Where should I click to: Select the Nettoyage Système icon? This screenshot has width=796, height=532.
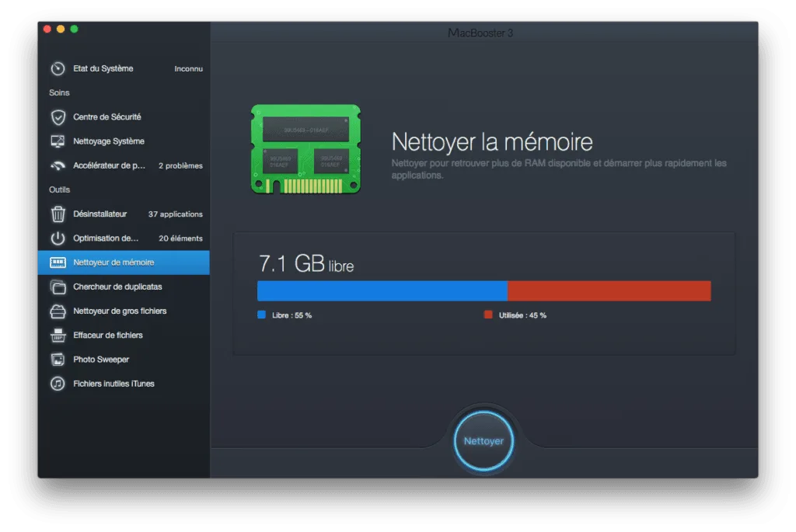point(58,141)
